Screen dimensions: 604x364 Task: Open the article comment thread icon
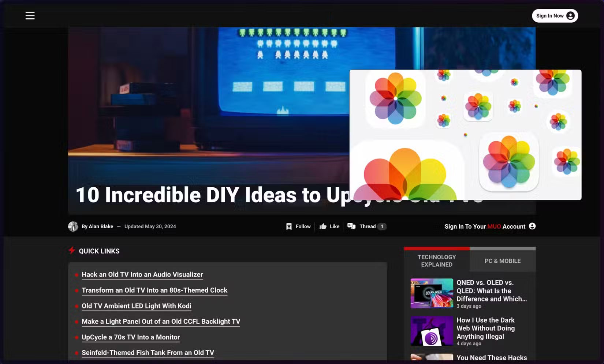click(352, 226)
